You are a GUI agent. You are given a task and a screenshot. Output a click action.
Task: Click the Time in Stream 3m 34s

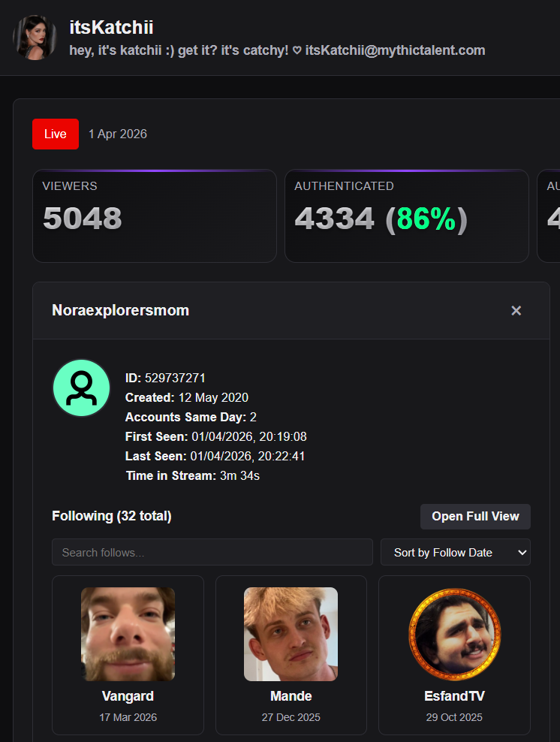192,475
